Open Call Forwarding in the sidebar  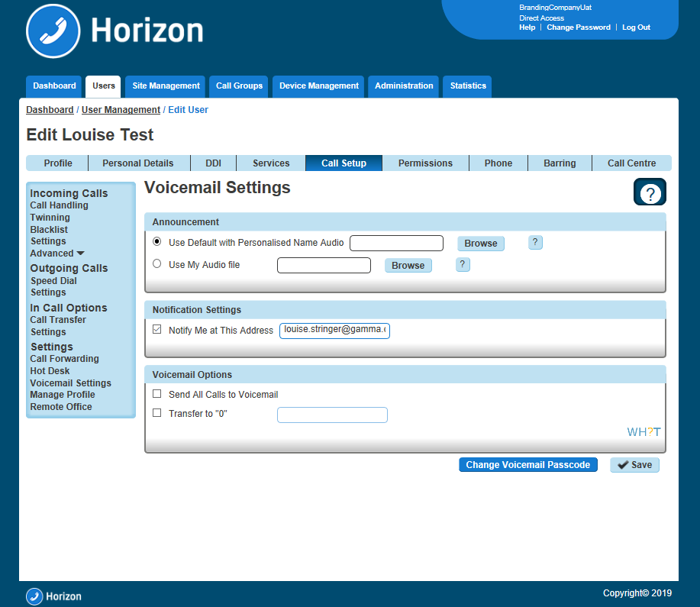(64, 359)
